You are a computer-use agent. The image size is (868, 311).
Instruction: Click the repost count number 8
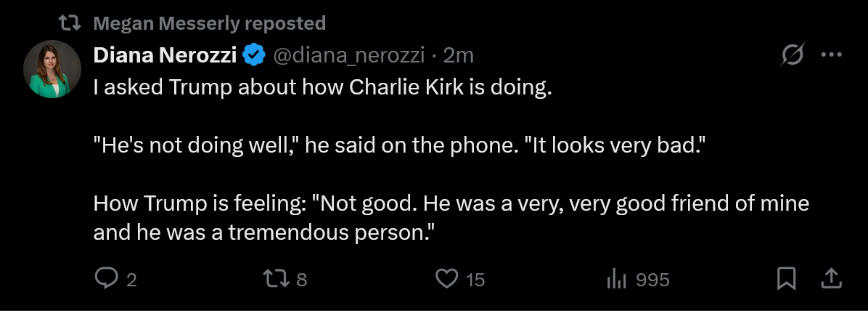[302, 280]
